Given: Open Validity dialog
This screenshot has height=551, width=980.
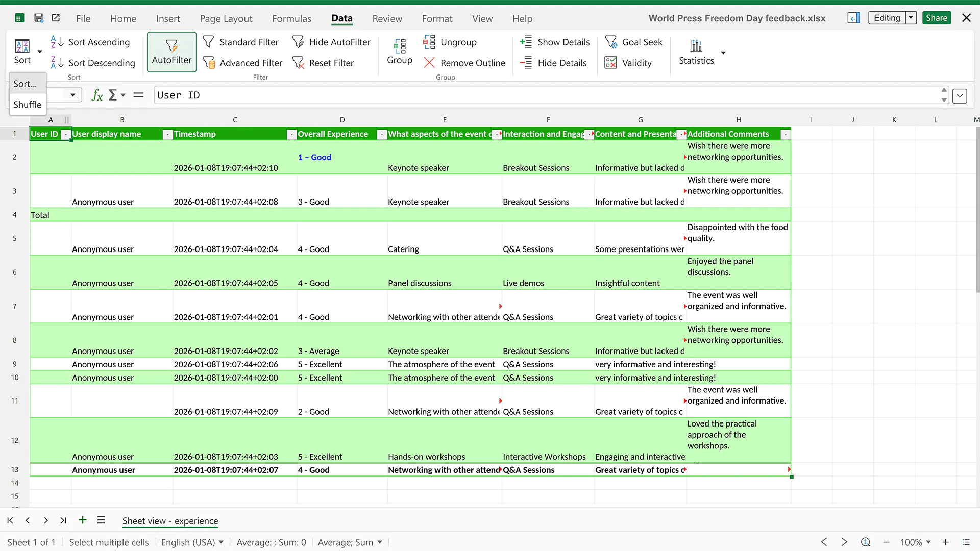Looking at the screenshot, I should 628,63.
